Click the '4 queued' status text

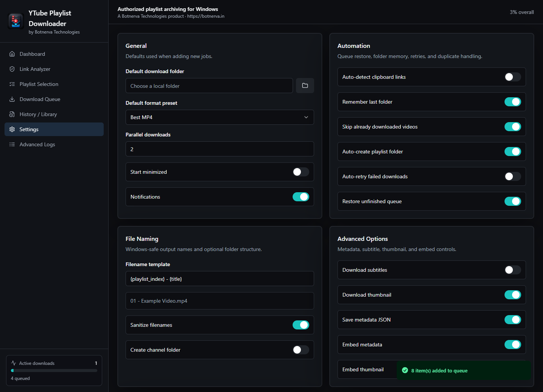[x=20, y=378]
